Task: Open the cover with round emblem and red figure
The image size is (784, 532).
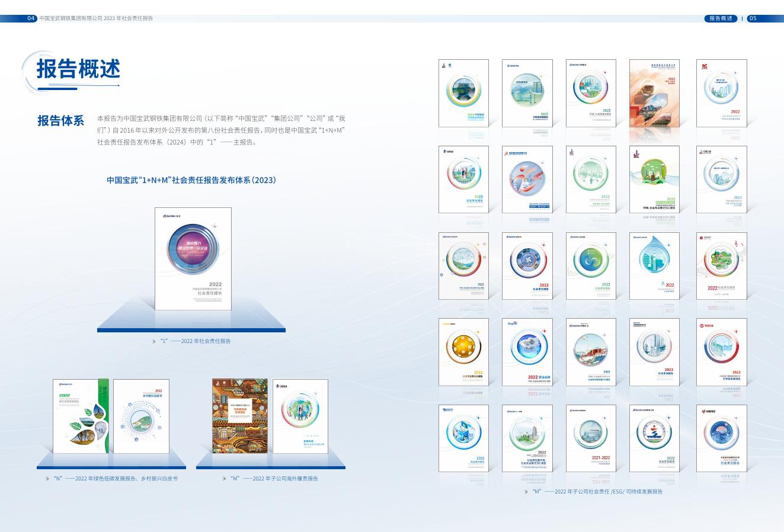Action: point(654,438)
